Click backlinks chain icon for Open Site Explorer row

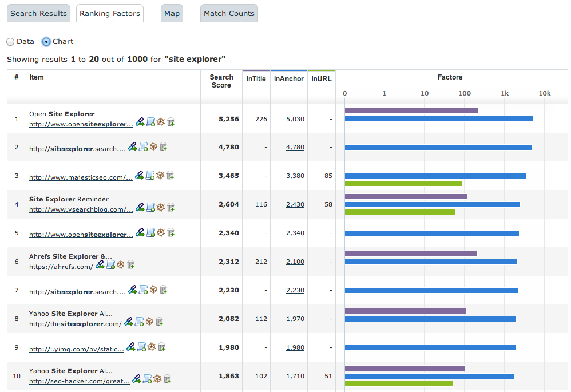[x=140, y=122]
